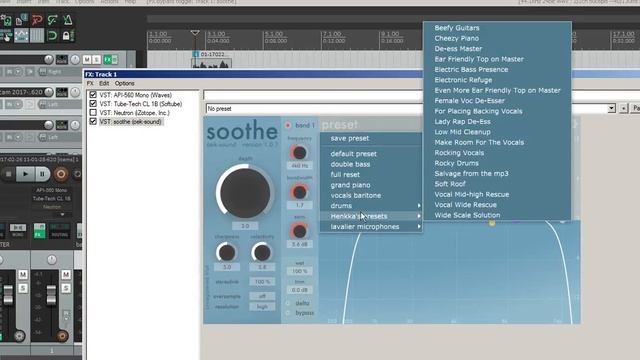The height and width of the screenshot is (360, 640).
Task: Select vocals baritone preset
Action: [356, 196]
